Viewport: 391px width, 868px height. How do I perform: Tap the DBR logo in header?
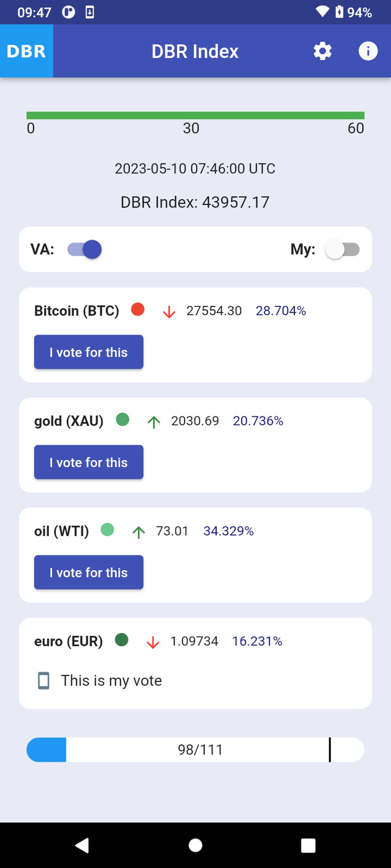click(26, 51)
